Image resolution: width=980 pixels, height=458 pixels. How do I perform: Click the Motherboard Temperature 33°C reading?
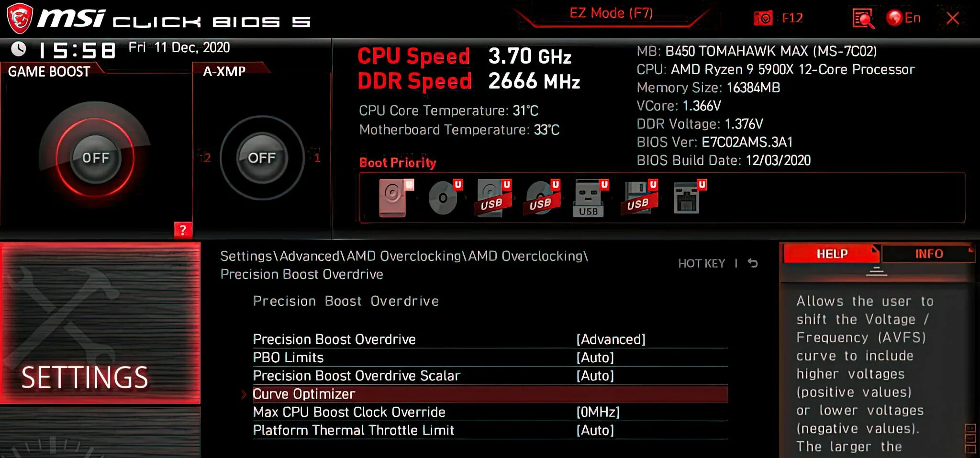tap(459, 130)
